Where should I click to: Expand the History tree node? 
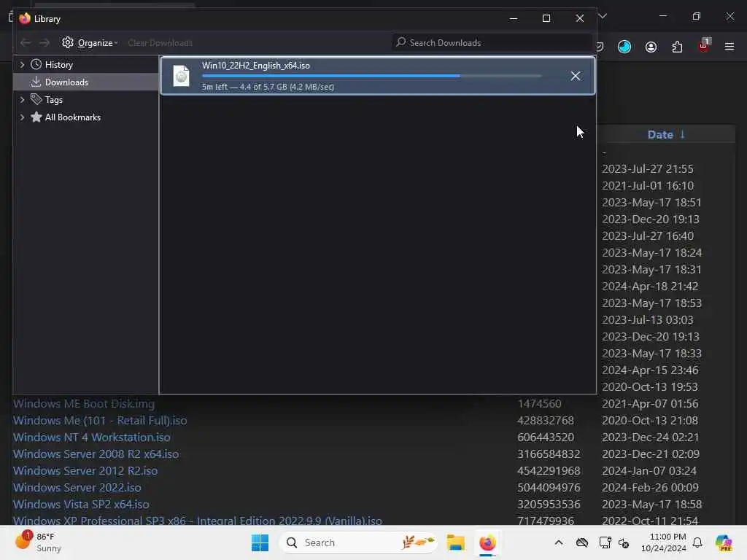(x=22, y=65)
